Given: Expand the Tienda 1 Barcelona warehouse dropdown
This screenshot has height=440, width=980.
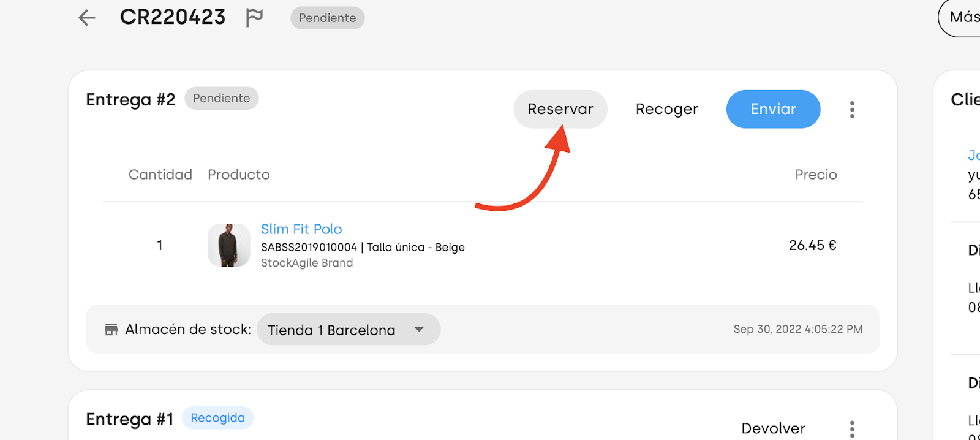Looking at the screenshot, I should (x=349, y=330).
